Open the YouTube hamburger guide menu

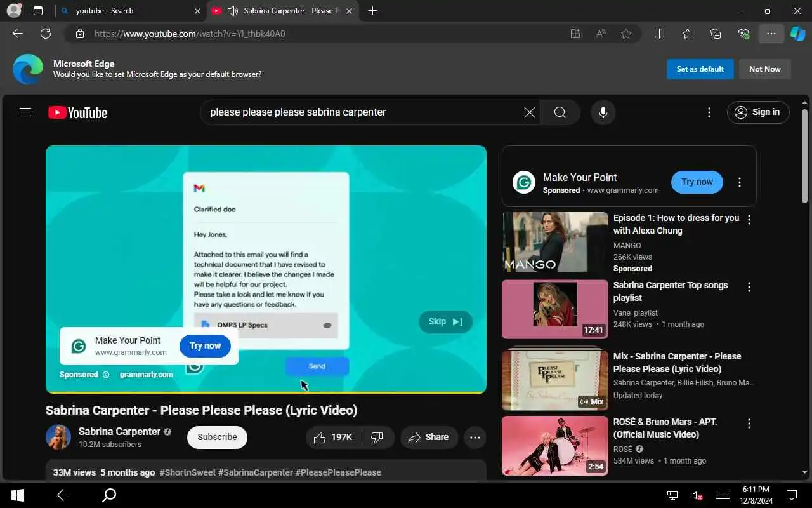tap(25, 112)
